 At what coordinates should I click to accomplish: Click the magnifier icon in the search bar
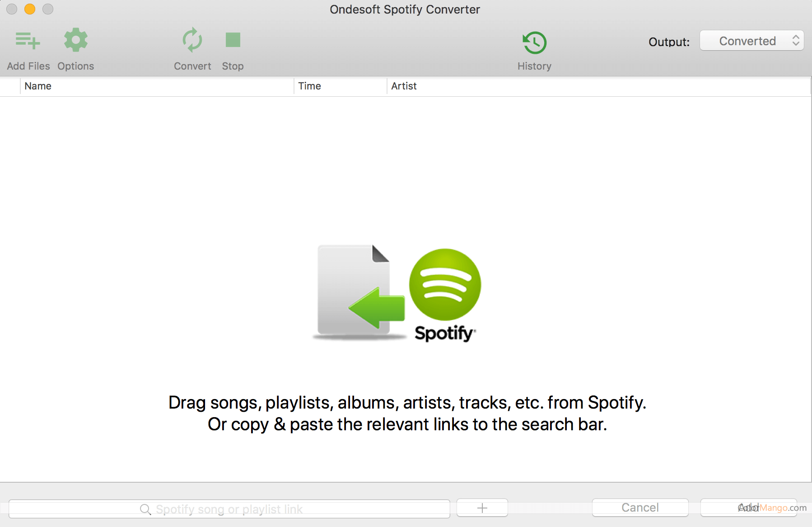click(145, 509)
